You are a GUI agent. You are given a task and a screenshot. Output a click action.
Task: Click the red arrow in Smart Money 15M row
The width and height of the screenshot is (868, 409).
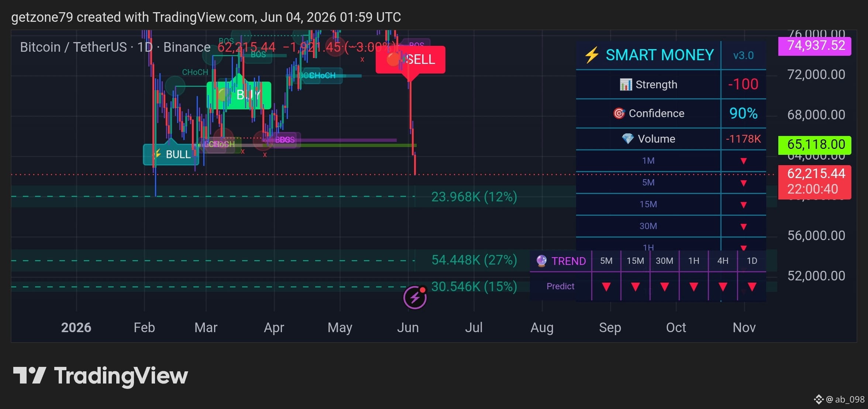pyautogui.click(x=744, y=205)
